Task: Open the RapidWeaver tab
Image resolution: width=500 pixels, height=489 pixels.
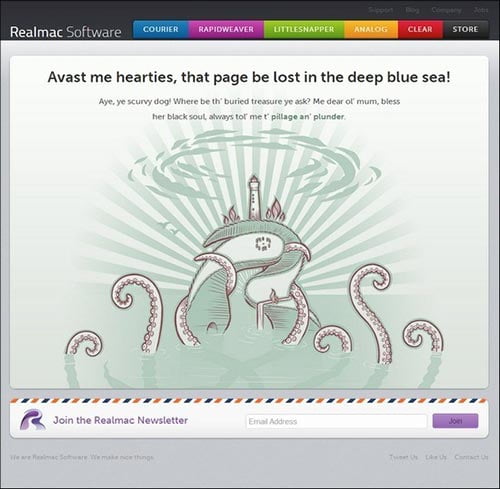Action: 226,29
